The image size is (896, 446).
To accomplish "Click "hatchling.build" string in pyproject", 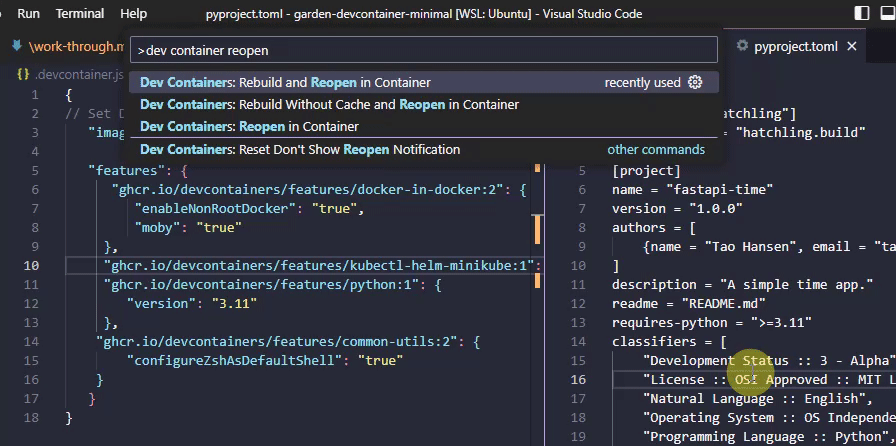I will 801,132.
